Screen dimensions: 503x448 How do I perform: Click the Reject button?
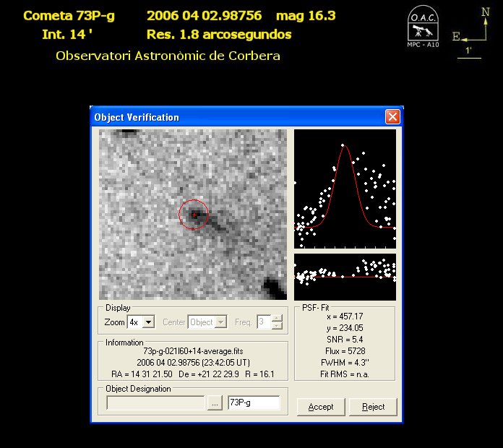pos(373,407)
